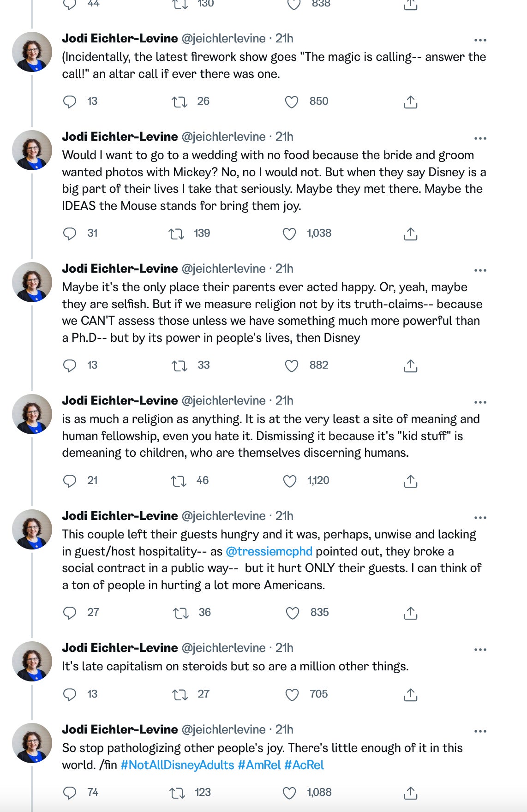This screenshot has width=527, height=812.
Task: Share the final /fin tweet
Action: (410, 793)
